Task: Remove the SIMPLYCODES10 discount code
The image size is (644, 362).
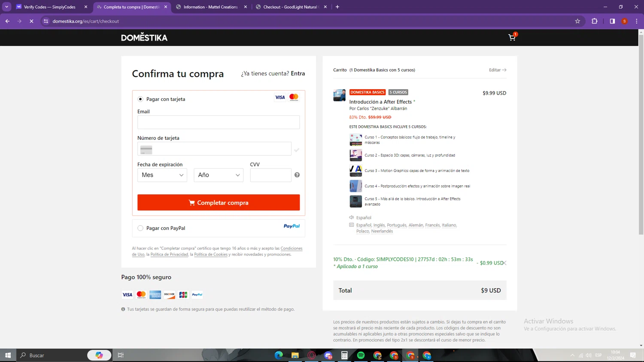Action: [x=505, y=263]
